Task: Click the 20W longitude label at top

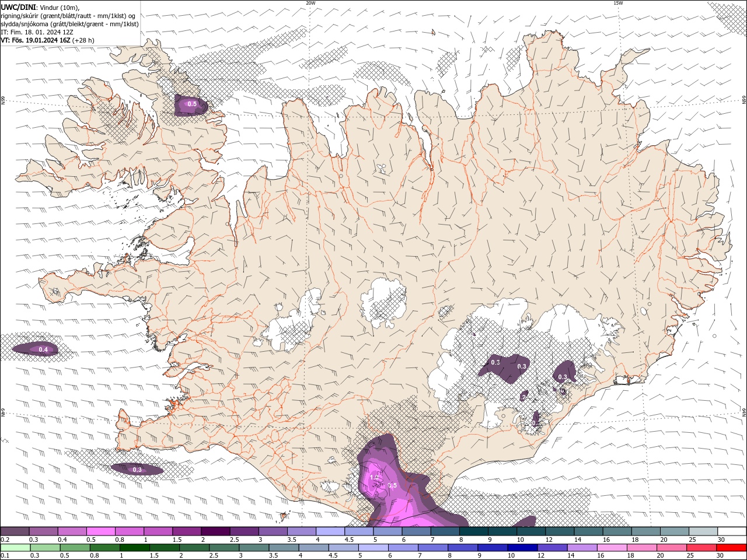Action: click(310, 3)
